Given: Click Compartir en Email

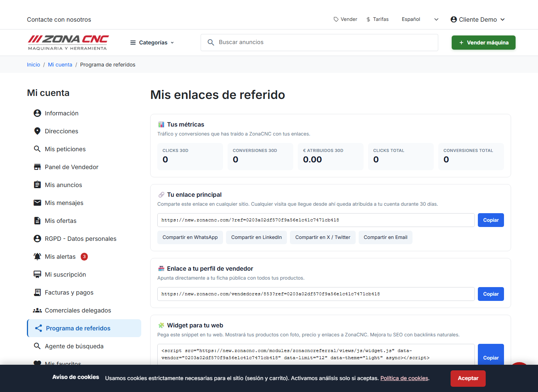Looking at the screenshot, I should [x=386, y=237].
